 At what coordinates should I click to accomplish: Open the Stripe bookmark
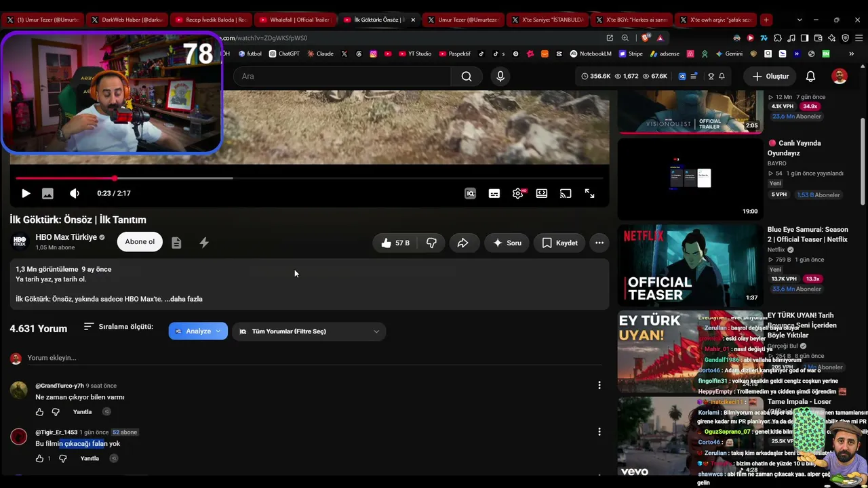(631, 54)
